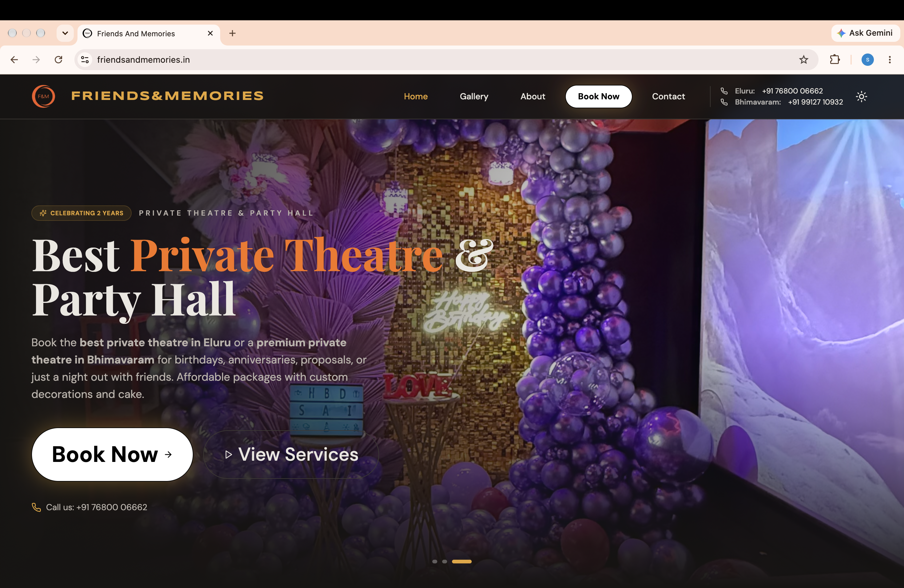Open the Gallery nav item
Image resolution: width=904 pixels, height=588 pixels.
[474, 97]
